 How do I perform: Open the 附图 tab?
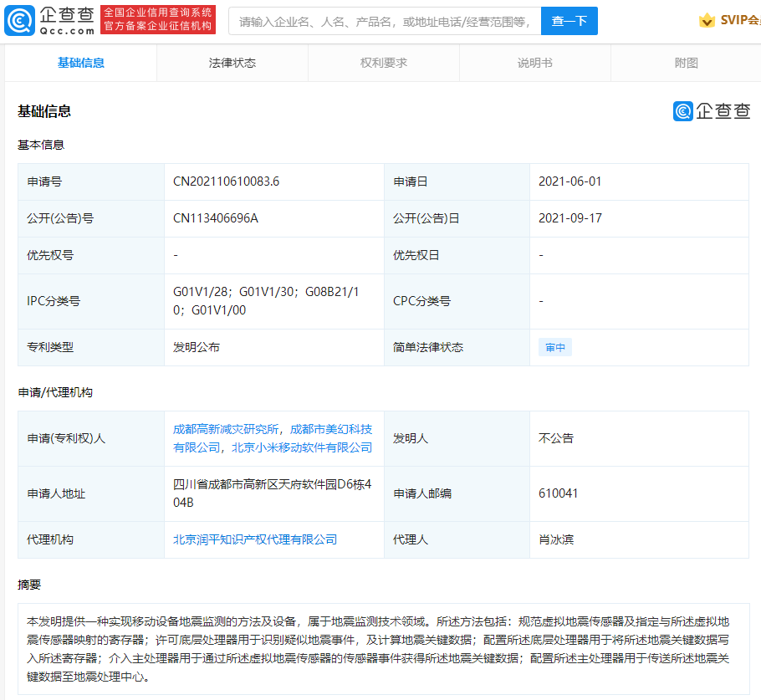click(x=687, y=62)
